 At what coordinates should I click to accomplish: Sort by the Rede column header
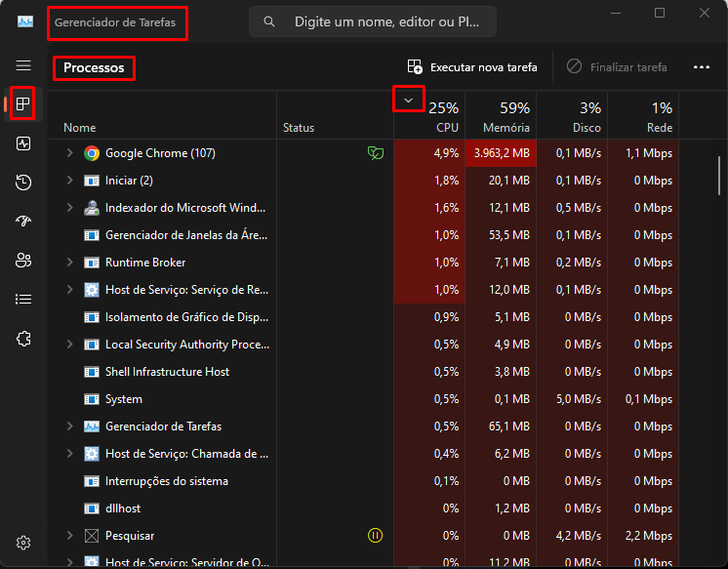pyautogui.click(x=643, y=116)
